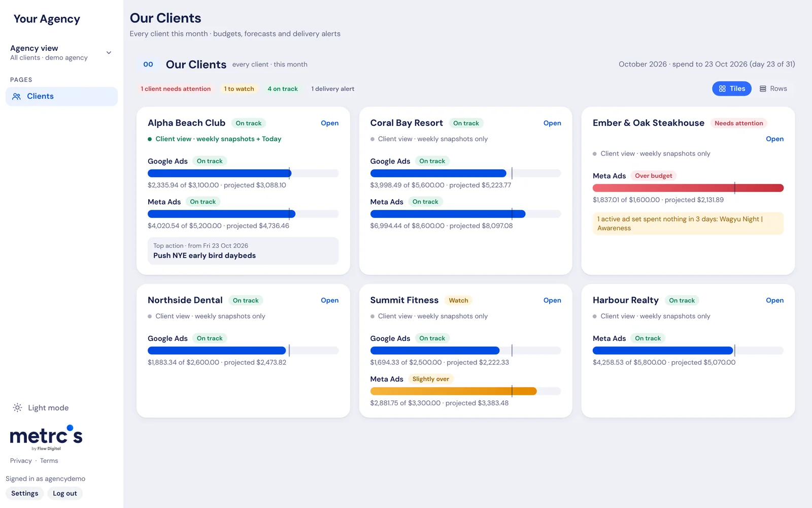Click Summit Fitness Meta Ads orange budget bar

tap(454, 391)
